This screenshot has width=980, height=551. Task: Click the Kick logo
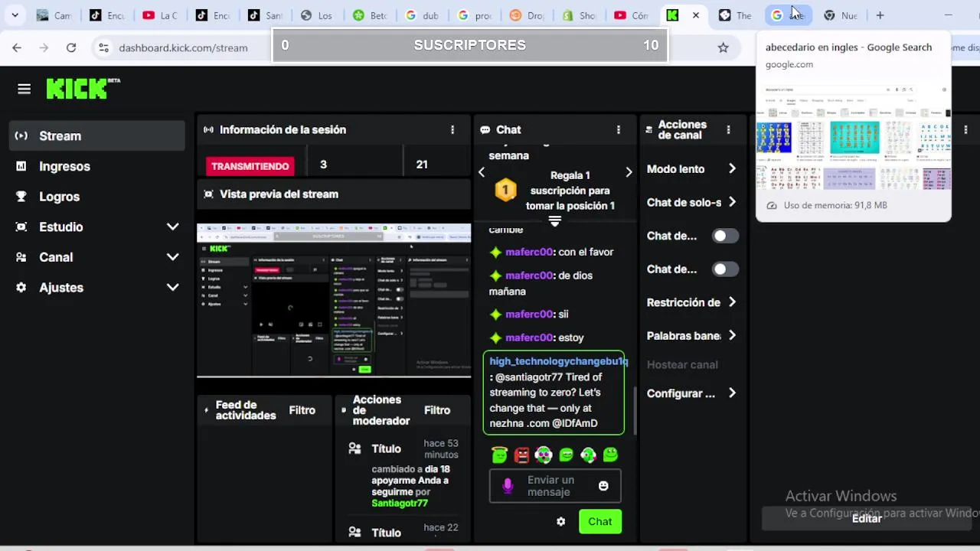83,89
